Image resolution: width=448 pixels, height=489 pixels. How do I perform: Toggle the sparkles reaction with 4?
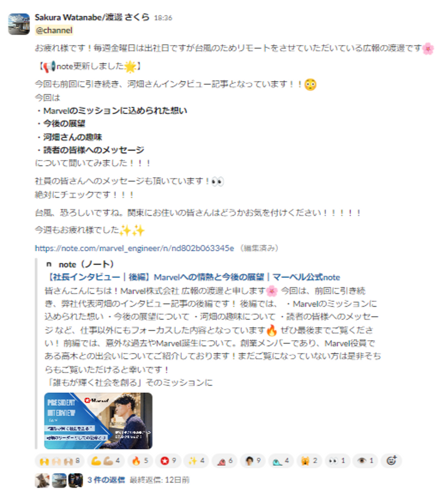click(x=196, y=461)
